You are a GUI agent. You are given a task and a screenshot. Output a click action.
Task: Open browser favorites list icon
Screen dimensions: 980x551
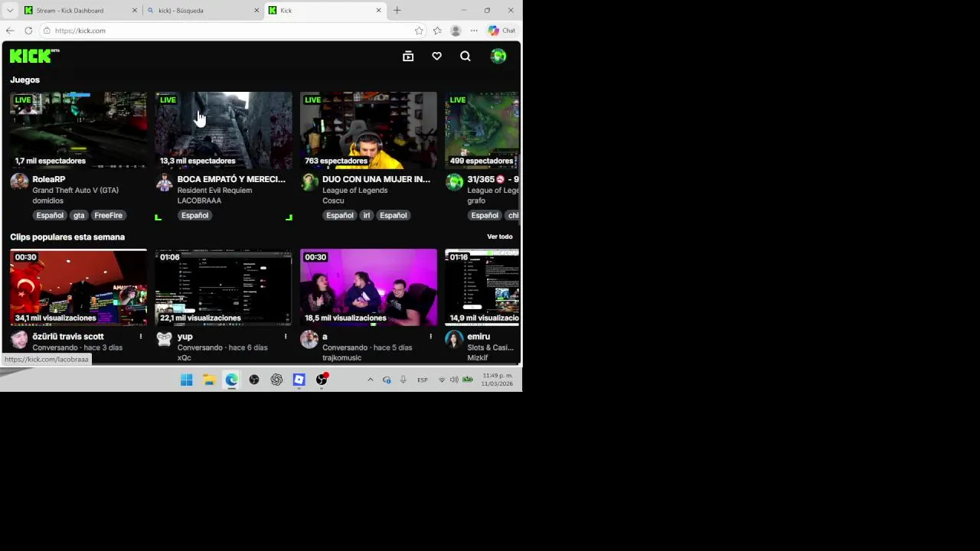pos(437,31)
